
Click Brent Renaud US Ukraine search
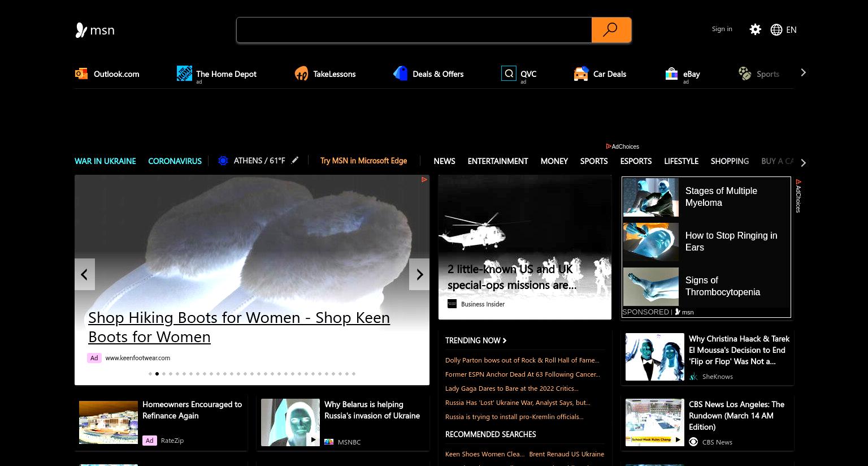566,454
